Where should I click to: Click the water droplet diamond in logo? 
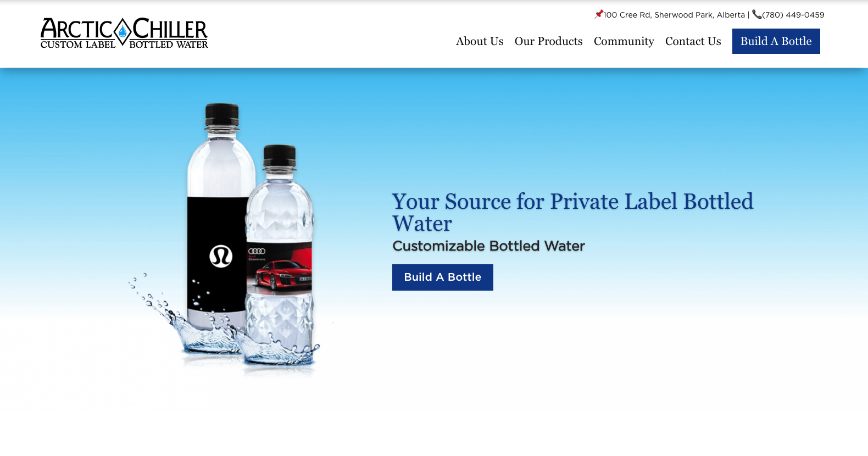[123, 32]
